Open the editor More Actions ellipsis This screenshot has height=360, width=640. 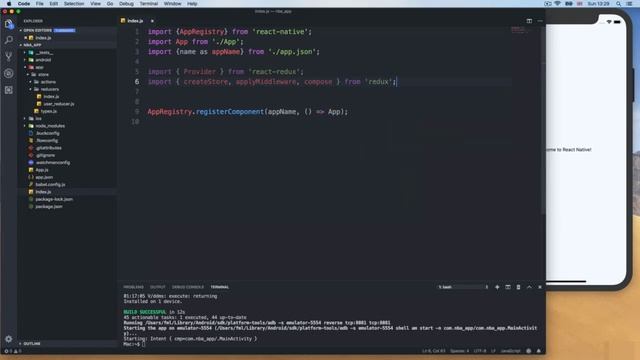point(540,21)
